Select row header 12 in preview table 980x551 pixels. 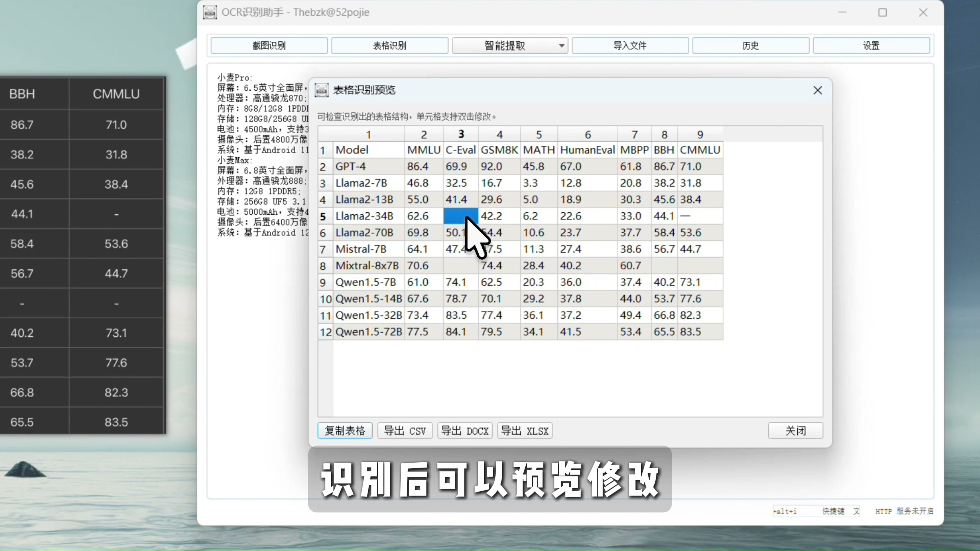click(x=326, y=332)
